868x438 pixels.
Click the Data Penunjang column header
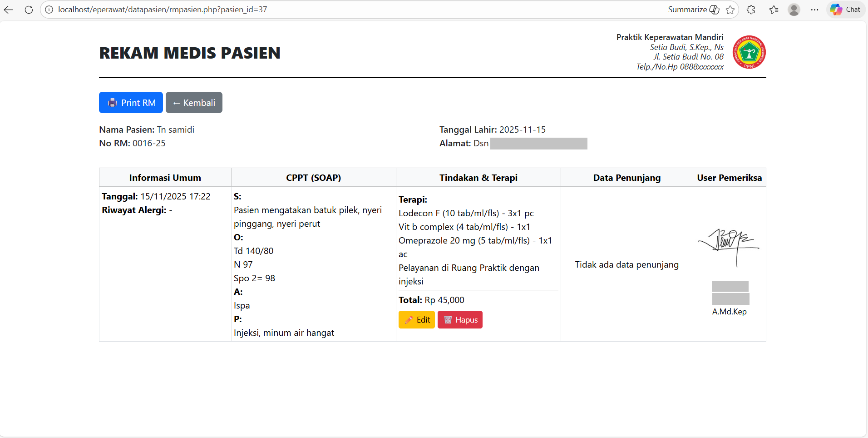click(626, 178)
